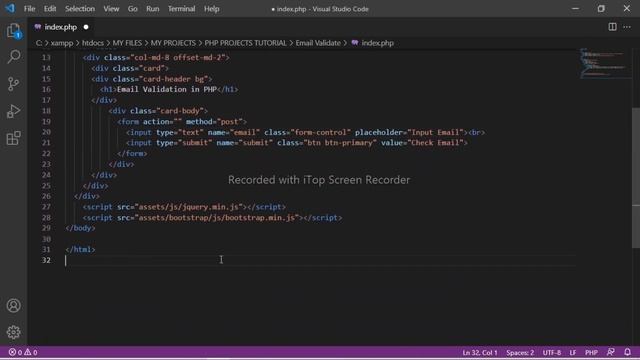The width and height of the screenshot is (640, 360).
Task: Open the Explorer view in activity bar
Action: (x=13, y=31)
